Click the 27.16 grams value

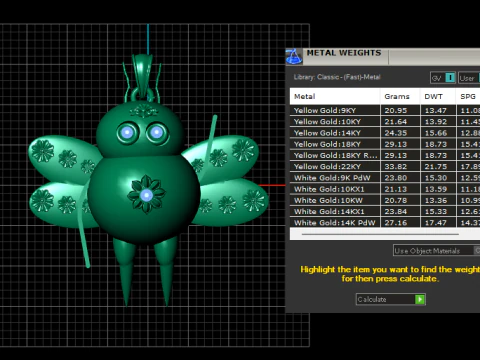(x=396, y=223)
